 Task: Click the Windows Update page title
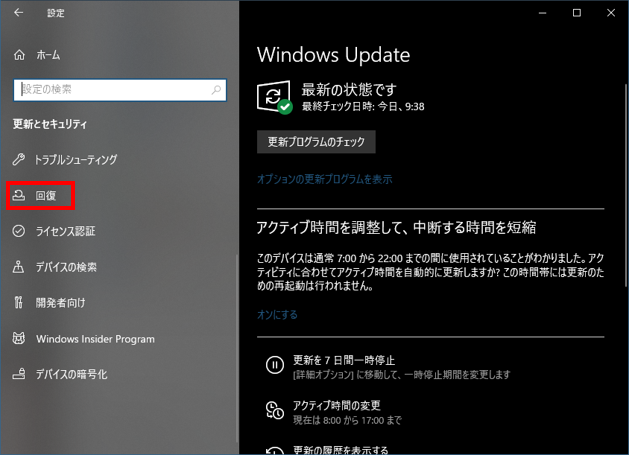click(x=333, y=55)
